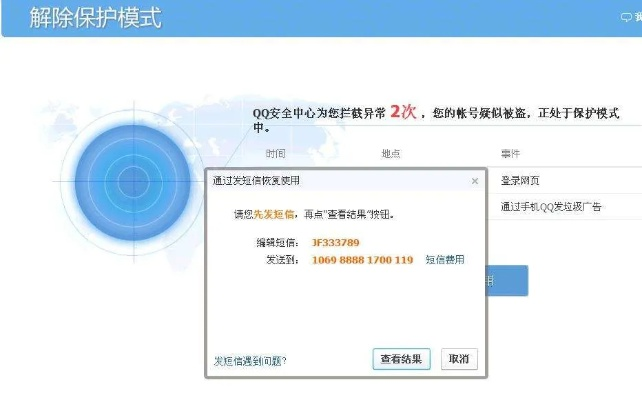The image size is (642, 400).
Task: Click the 查看结果 button
Action: pos(401,359)
